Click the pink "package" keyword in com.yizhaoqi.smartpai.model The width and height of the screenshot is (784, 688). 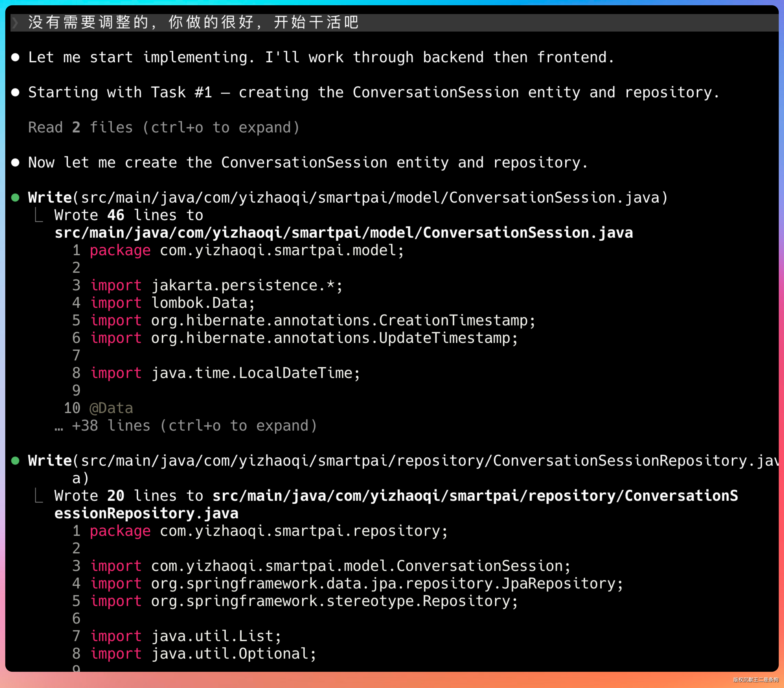point(120,250)
